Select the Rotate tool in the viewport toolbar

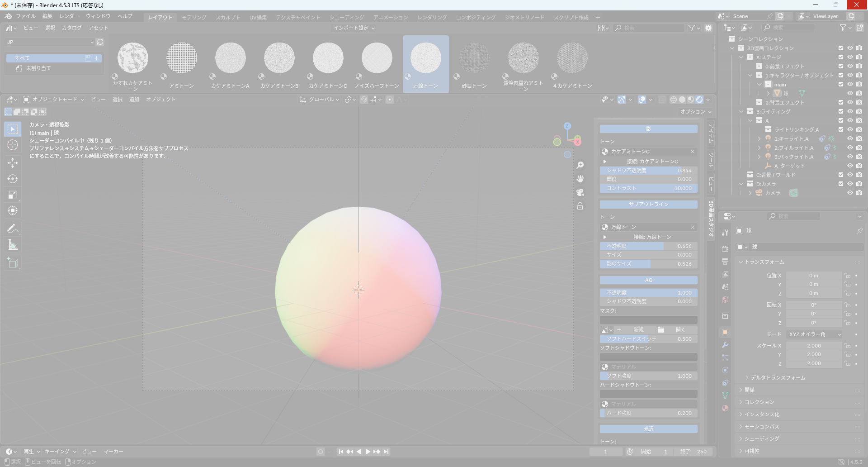pos(13,179)
